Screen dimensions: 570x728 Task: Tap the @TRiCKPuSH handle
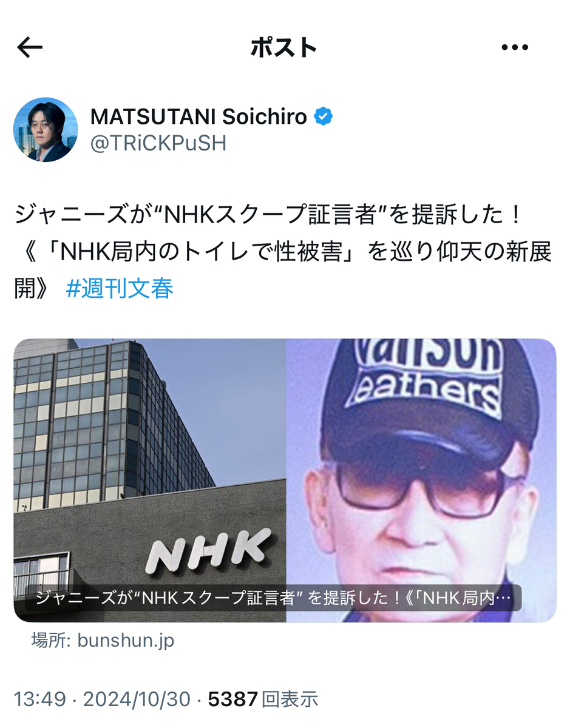(x=158, y=143)
